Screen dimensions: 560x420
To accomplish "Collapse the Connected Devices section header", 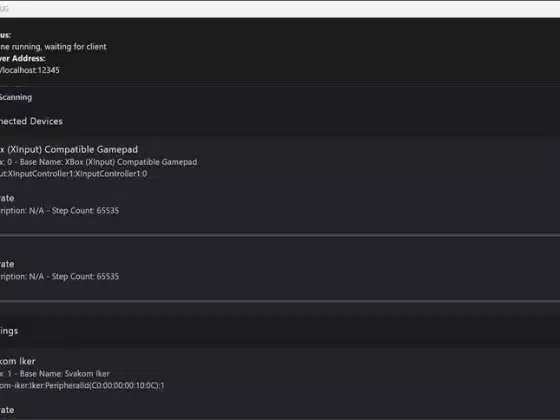I will pyautogui.click(x=280, y=121).
